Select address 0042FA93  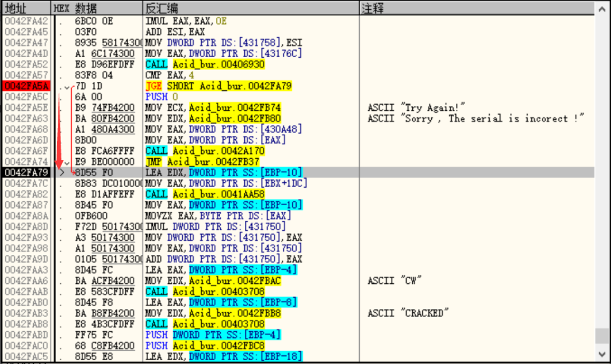(x=26, y=237)
